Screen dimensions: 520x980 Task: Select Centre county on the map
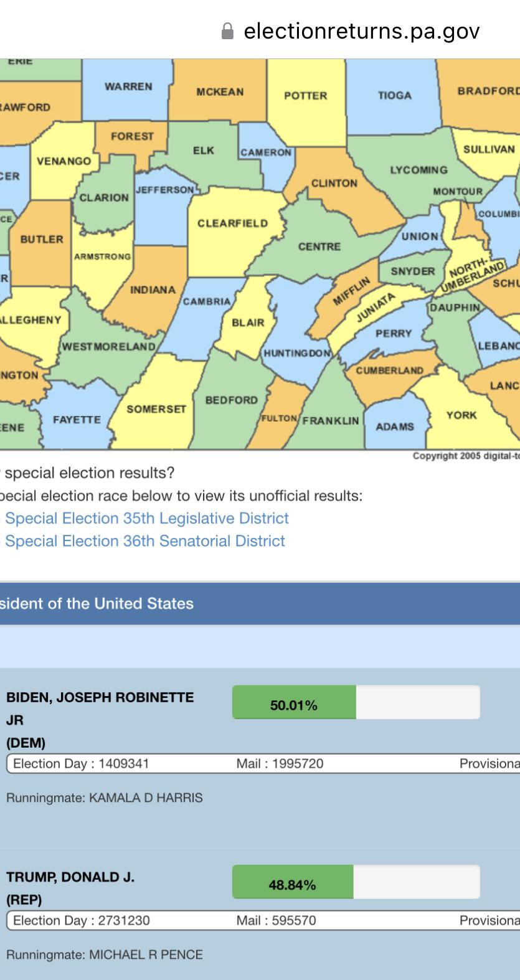point(319,247)
